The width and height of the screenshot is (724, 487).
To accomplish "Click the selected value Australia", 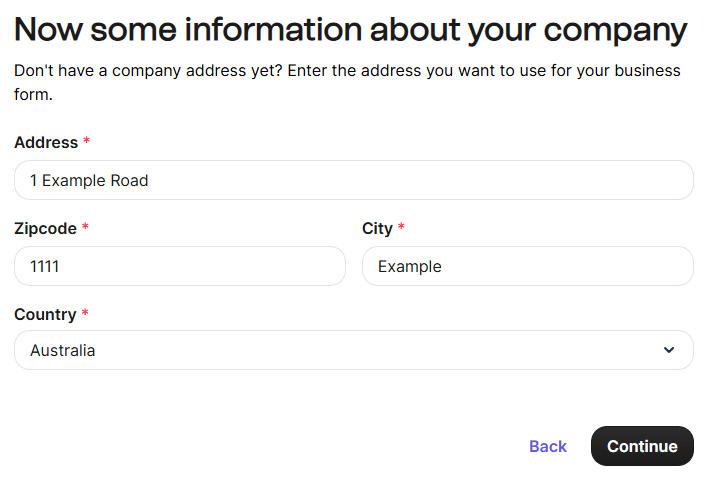I will point(63,351).
